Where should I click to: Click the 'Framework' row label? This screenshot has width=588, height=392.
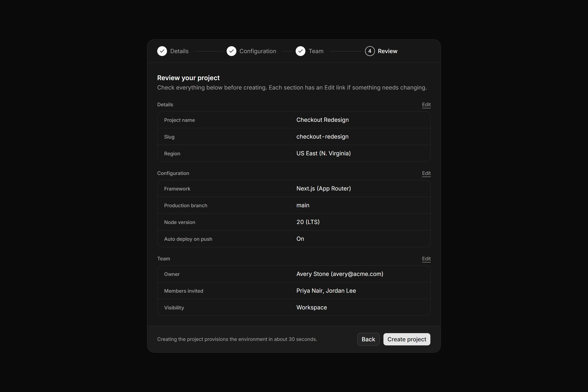coord(177,189)
